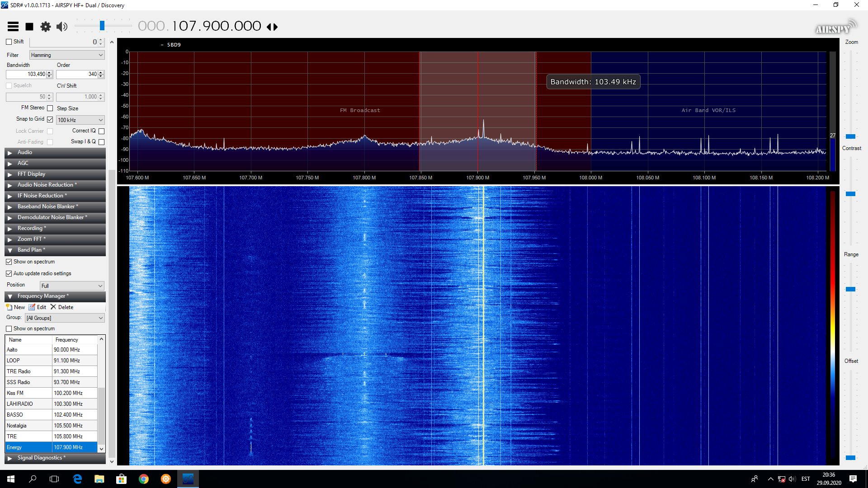
Task: Open Filter type Hamming dropdown
Action: tap(67, 55)
